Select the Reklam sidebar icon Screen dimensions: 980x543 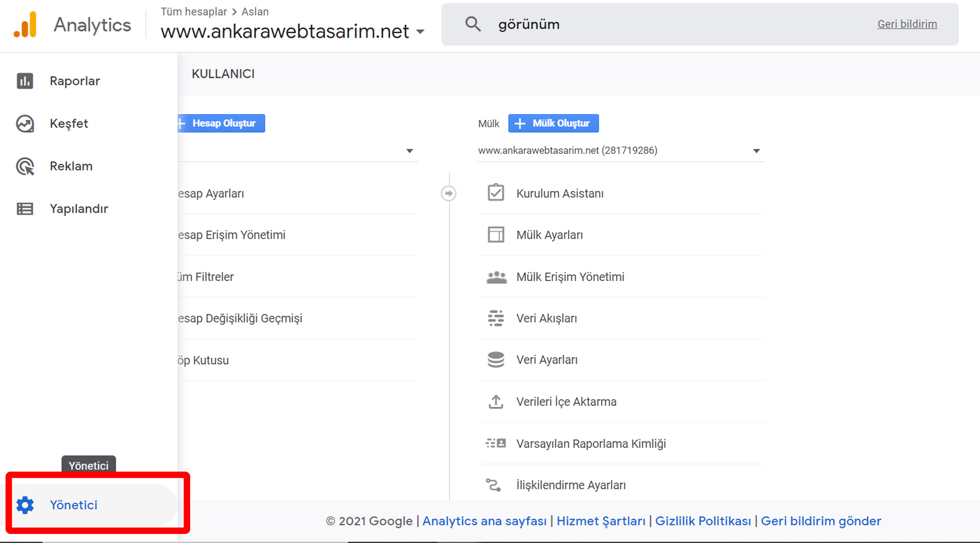click(25, 166)
